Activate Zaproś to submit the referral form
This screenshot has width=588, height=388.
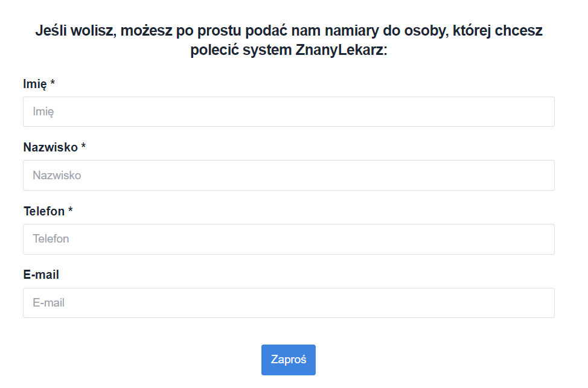click(x=288, y=359)
